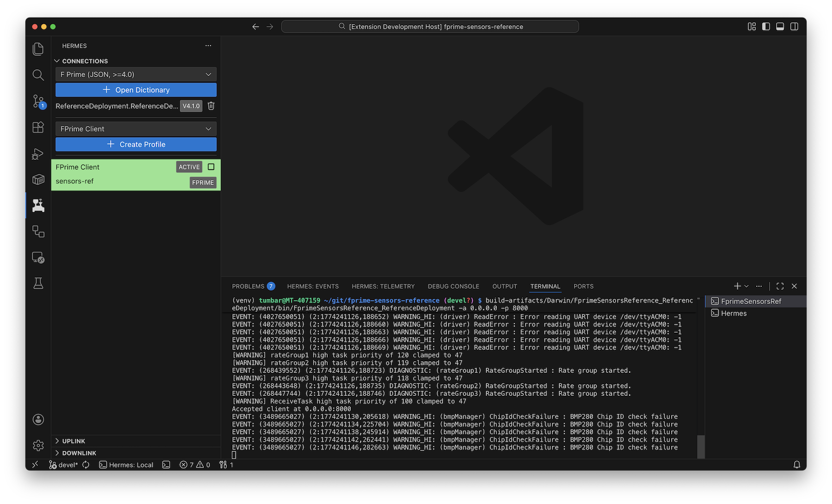The width and height of the screenshot is (832, 504).
Task: Open the Manage settings gear
Action: [x=38, y=445]
